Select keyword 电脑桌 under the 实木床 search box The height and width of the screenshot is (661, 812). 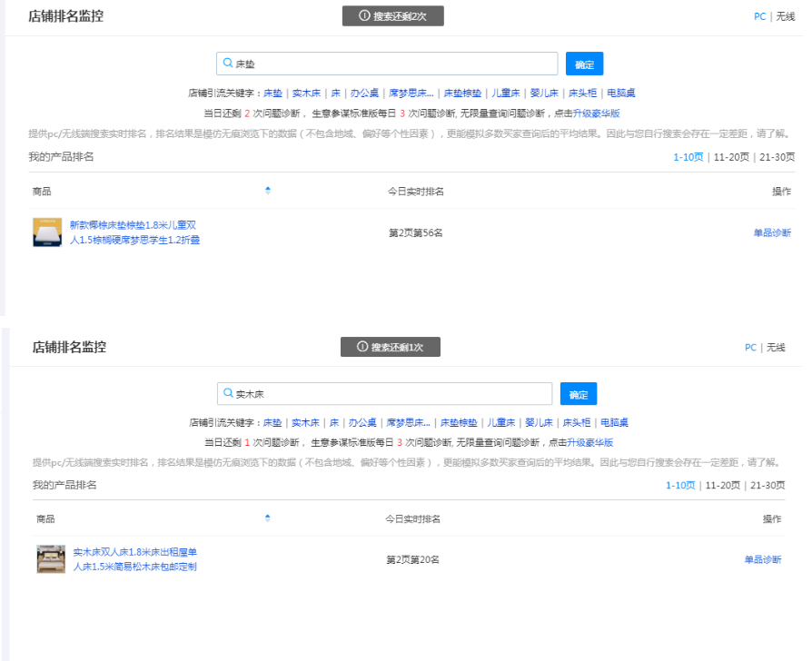[613, 422]
